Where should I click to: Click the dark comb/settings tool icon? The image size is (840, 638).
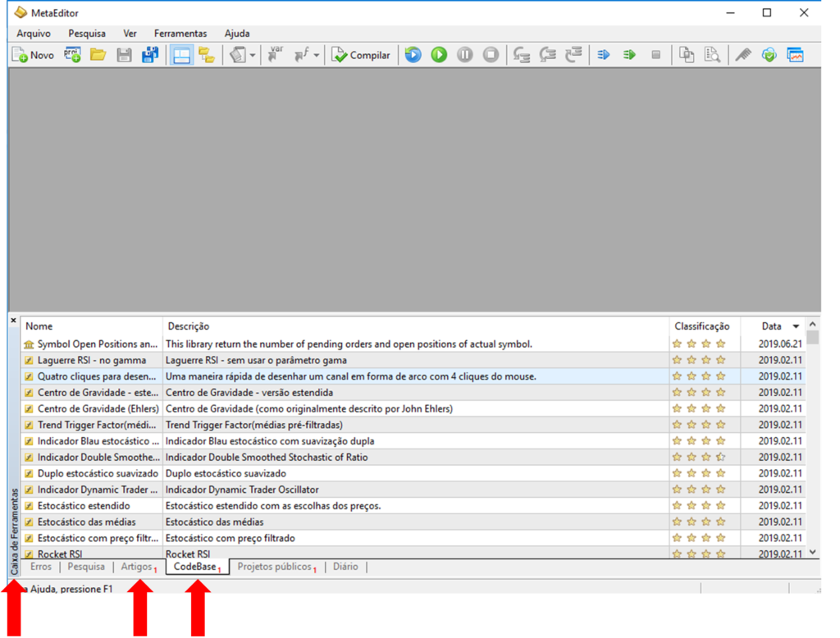[743, 55]
